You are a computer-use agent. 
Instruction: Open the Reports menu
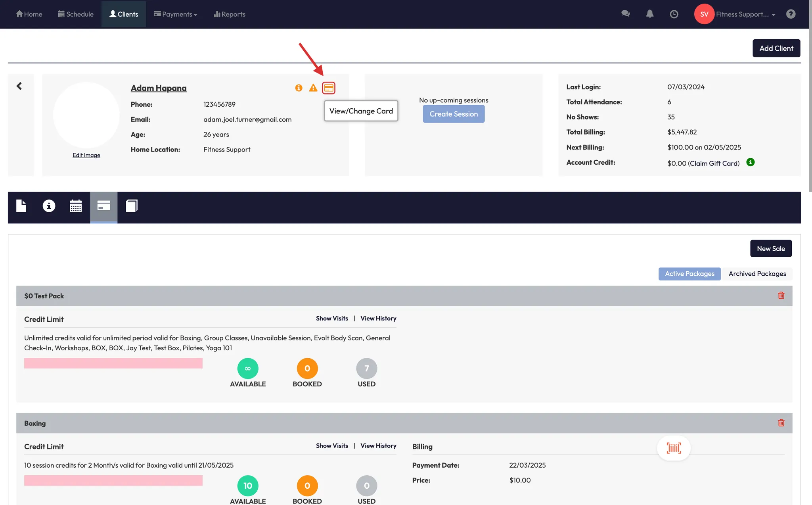click(230, 14)
